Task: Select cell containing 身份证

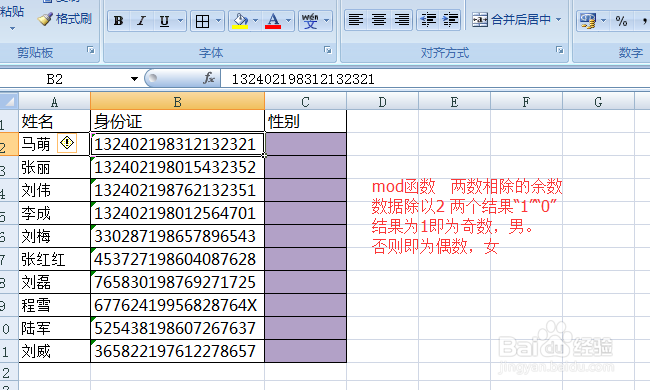Action: point(177,121)
